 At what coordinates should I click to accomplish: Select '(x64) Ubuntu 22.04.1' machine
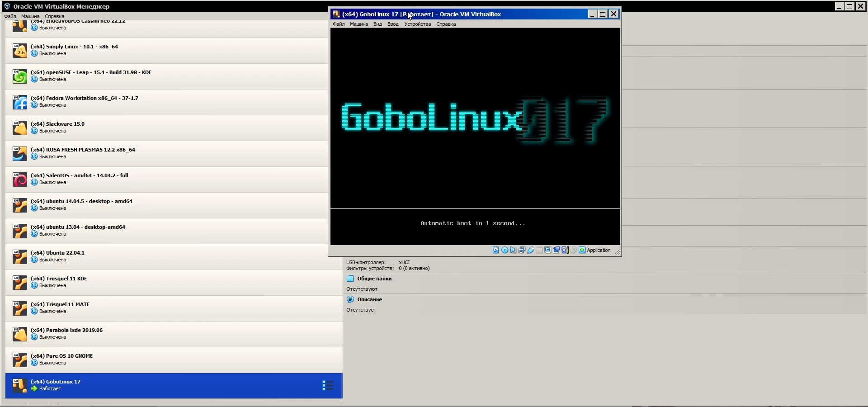click(174, 256)
